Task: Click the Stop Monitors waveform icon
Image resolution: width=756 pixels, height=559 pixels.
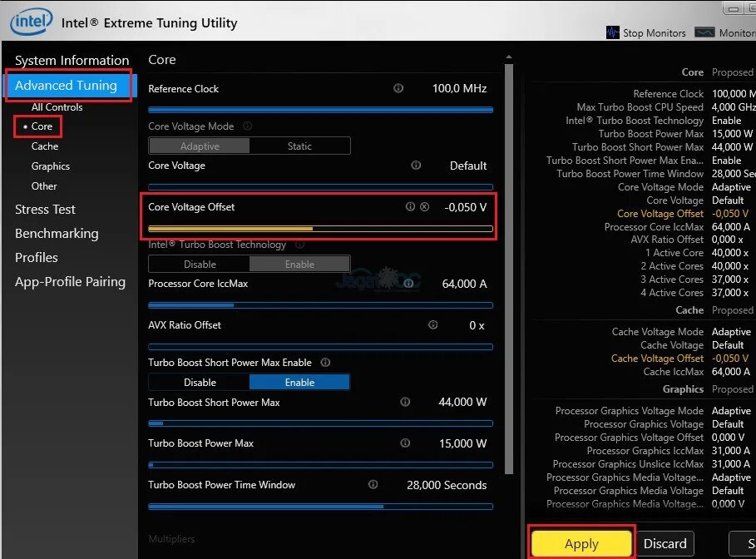Action: pos(612,32)
